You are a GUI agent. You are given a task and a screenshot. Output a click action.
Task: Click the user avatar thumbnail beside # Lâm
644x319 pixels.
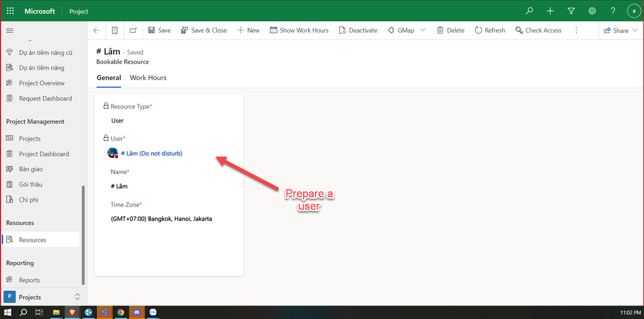(x=112, y=153)
